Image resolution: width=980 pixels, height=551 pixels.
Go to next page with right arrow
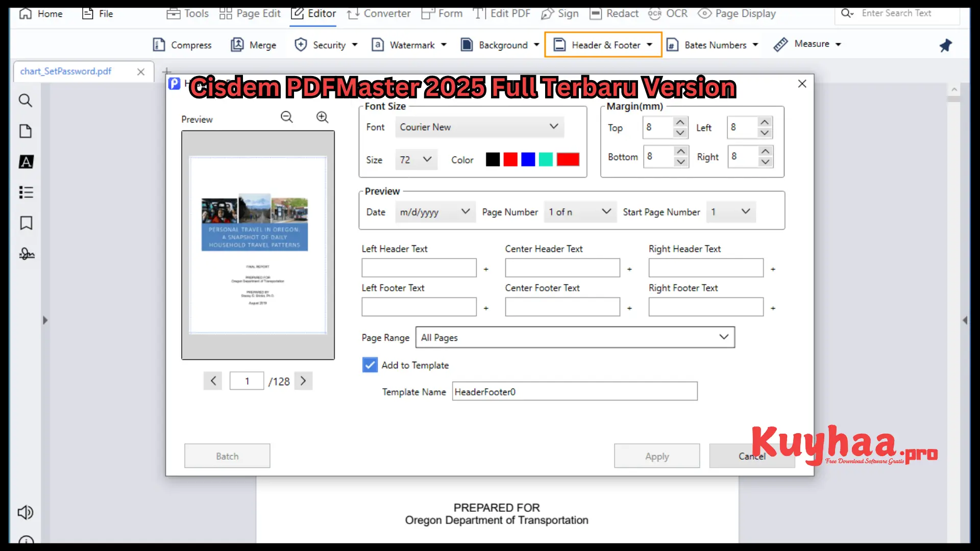tap(303, 381)
